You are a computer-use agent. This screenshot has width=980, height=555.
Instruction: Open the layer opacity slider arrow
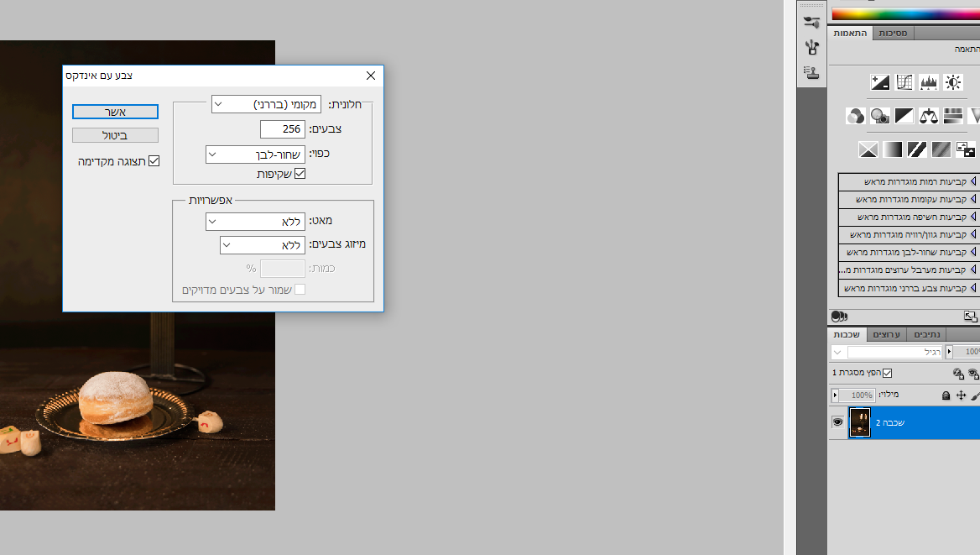(950, 352)
